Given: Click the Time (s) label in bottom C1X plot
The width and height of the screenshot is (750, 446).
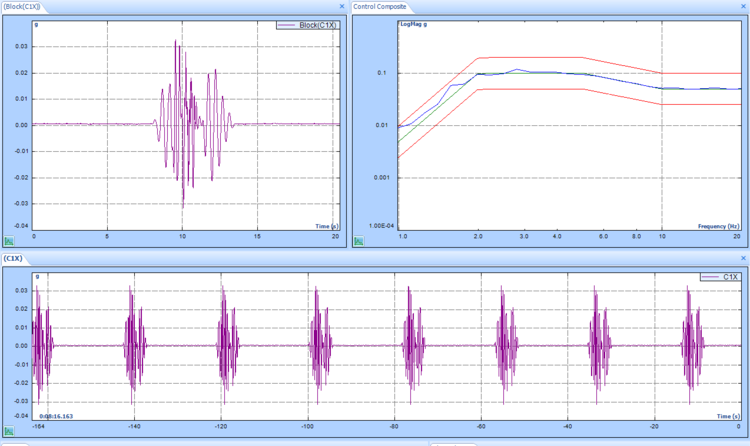Looking at the screenshot, I should 726,415.
